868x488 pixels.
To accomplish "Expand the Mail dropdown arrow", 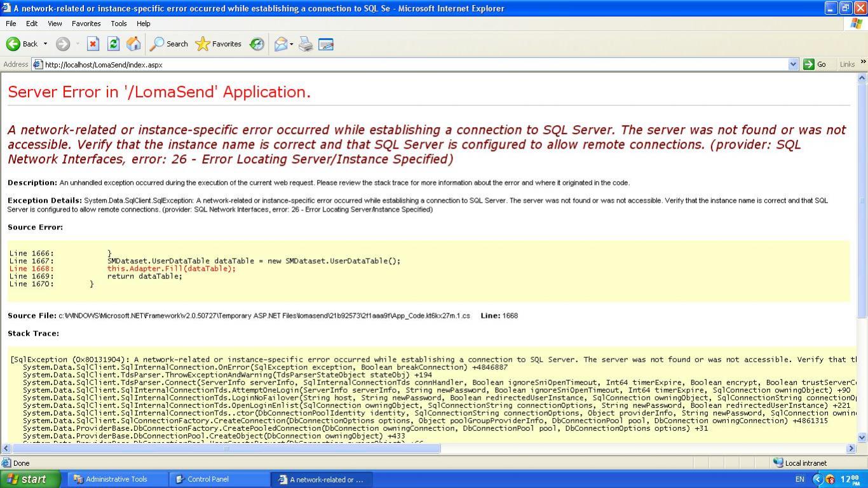I will 291,44.
